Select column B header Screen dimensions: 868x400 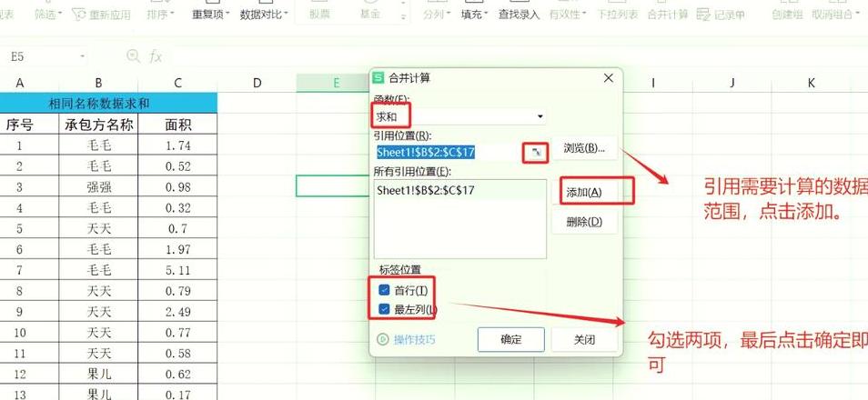[98, 83]
